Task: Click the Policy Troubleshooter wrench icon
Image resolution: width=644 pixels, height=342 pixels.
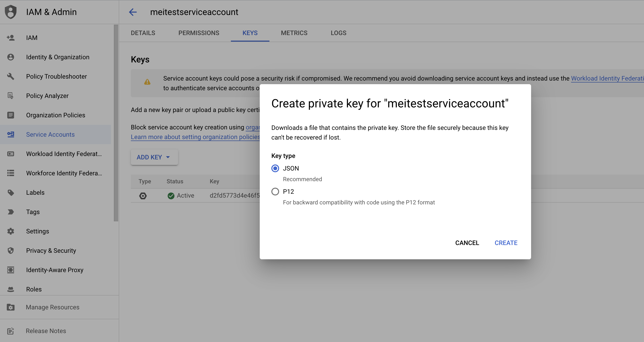Action: 10,76
